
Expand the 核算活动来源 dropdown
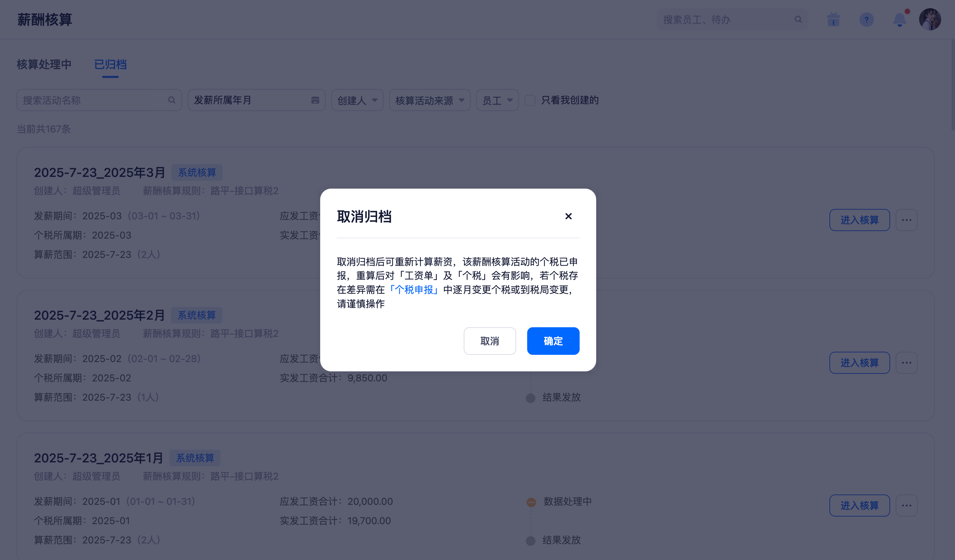(x=430, y=100)
